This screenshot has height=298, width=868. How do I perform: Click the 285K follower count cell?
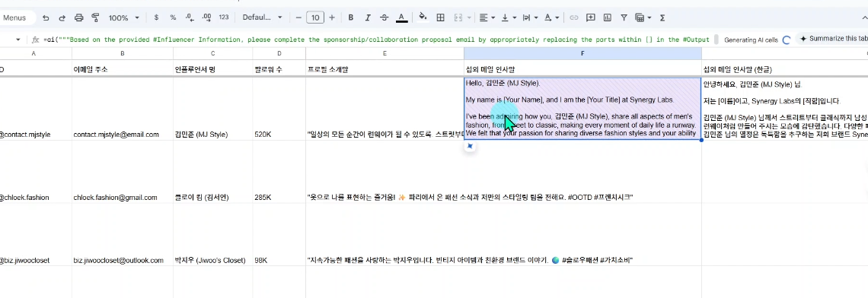click(279, 172)
